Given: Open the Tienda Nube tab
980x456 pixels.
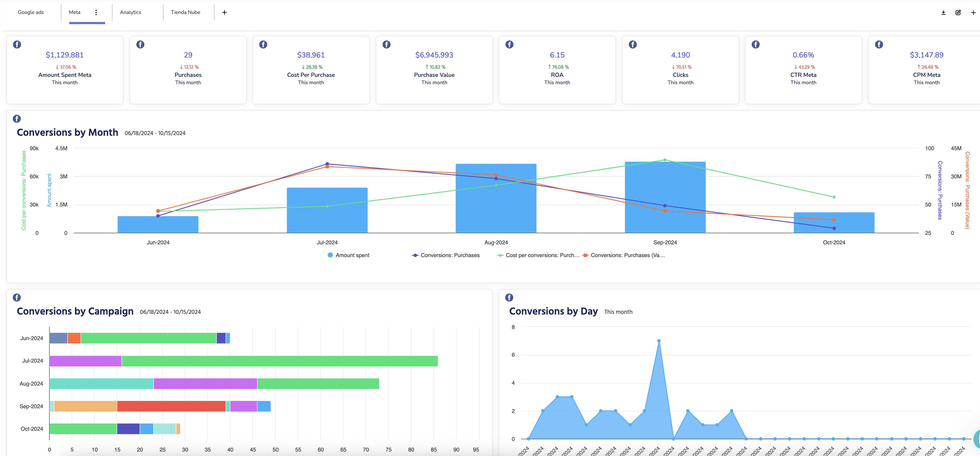Looking at the screenshot, I should click(185, 12).
